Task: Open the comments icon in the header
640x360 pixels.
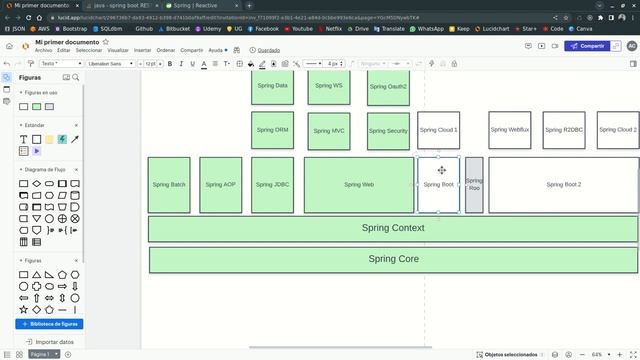Action: pos(528,46)
